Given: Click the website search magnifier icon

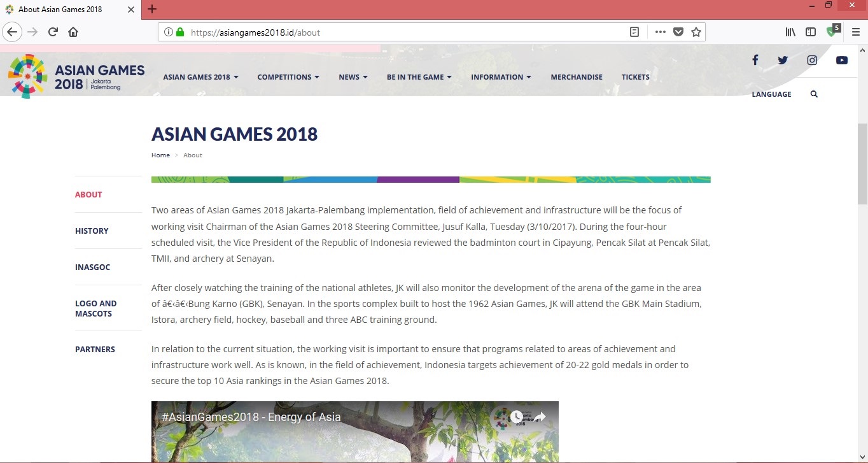Looking at the screenshot, I should (x=814, y=94).
